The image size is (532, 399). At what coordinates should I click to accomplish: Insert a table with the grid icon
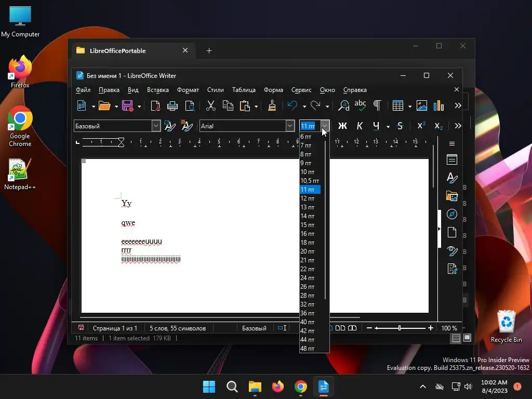[397, 106]
